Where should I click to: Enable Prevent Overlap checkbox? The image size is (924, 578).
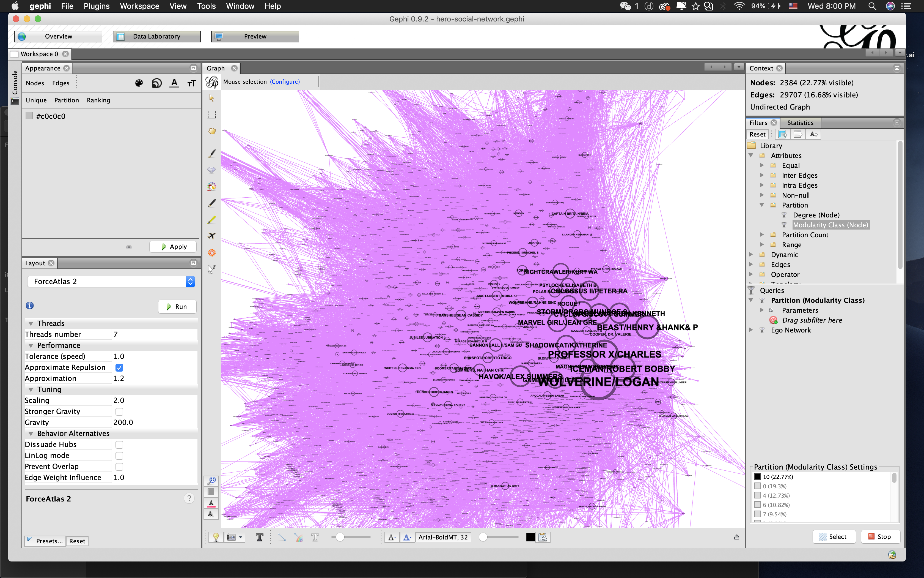point(119,467)
